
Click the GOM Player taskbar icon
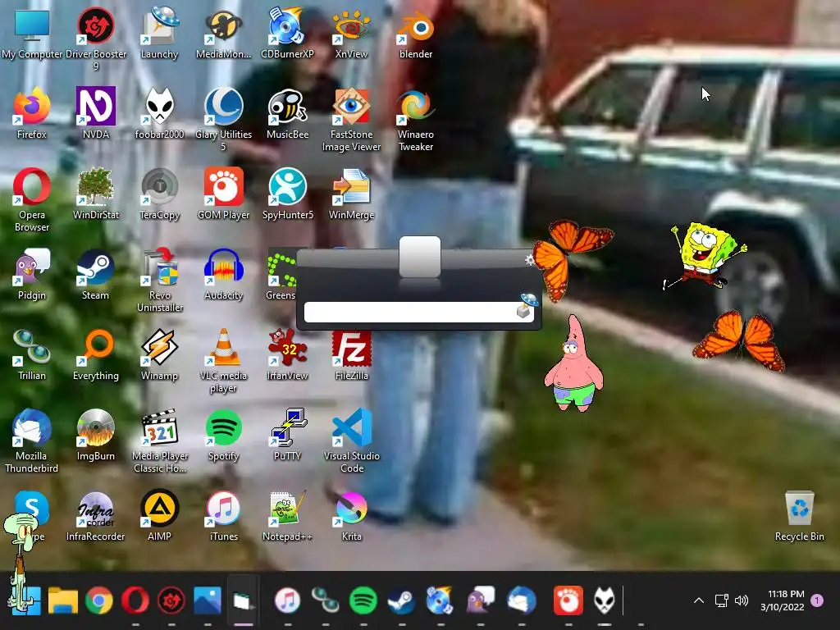[x=568, y=600]
